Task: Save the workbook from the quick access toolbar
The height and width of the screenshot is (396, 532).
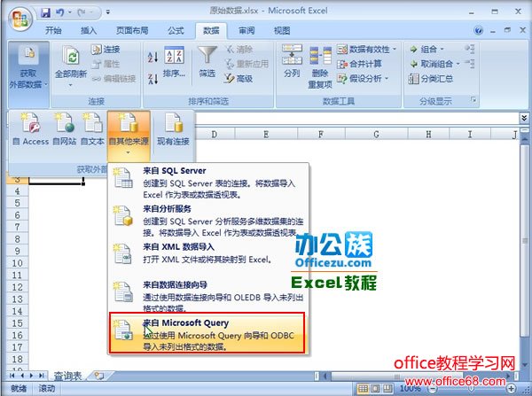Action: coord(45,12)
